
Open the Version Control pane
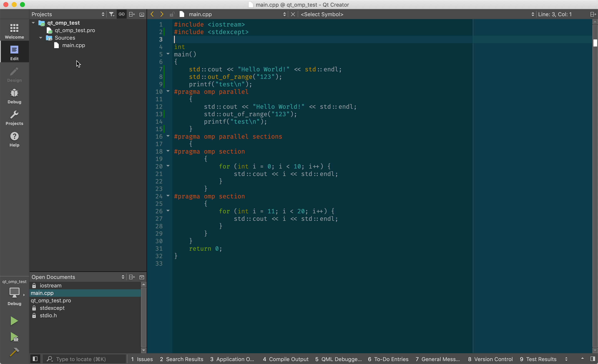pos(490,359)
